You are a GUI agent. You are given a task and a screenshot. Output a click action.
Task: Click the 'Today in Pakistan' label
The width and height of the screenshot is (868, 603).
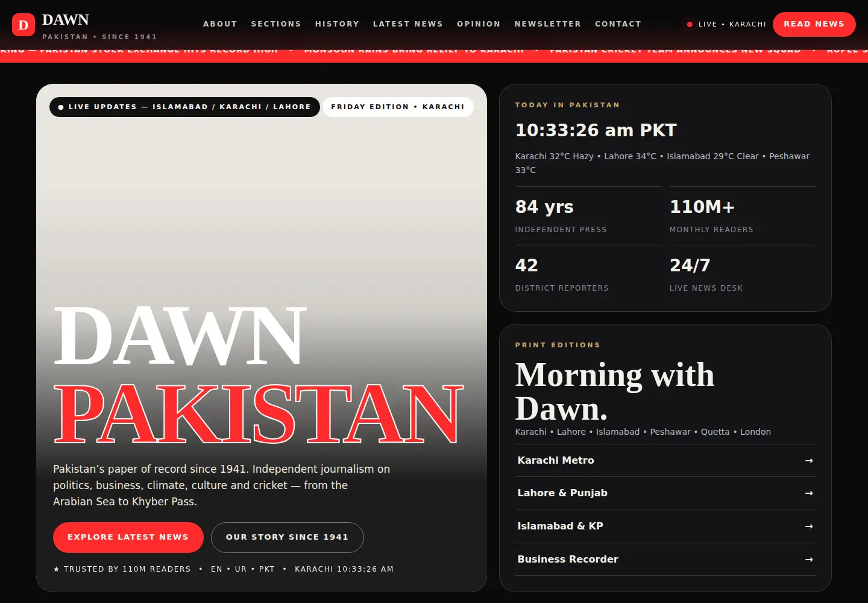coord(567,105)
